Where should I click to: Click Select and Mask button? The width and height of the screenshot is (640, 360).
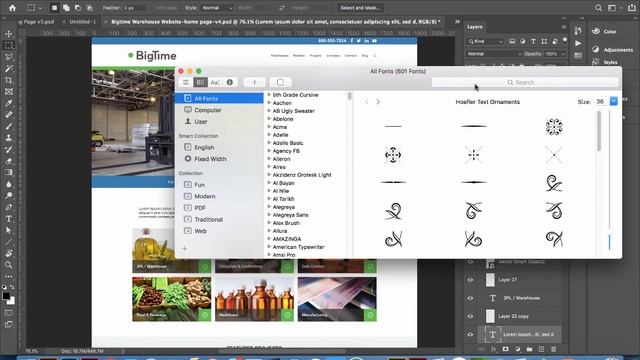pos(360,8)
